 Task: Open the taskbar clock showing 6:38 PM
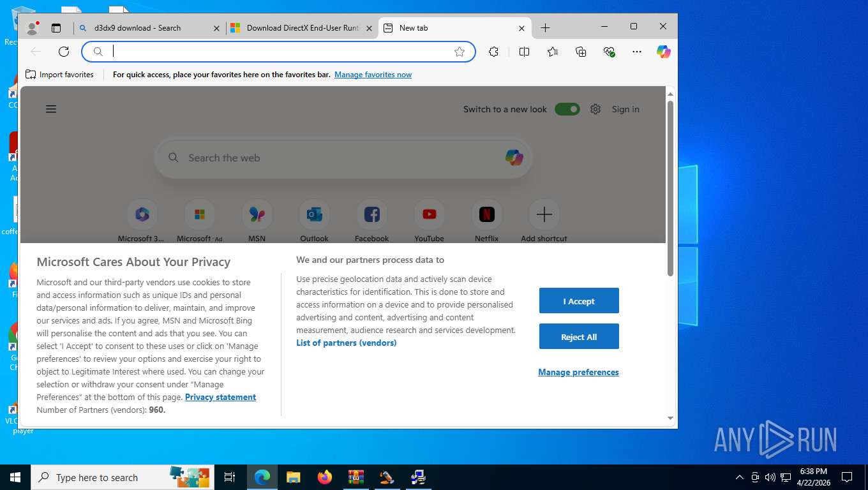pyautogui.click(x=813, y=477)
